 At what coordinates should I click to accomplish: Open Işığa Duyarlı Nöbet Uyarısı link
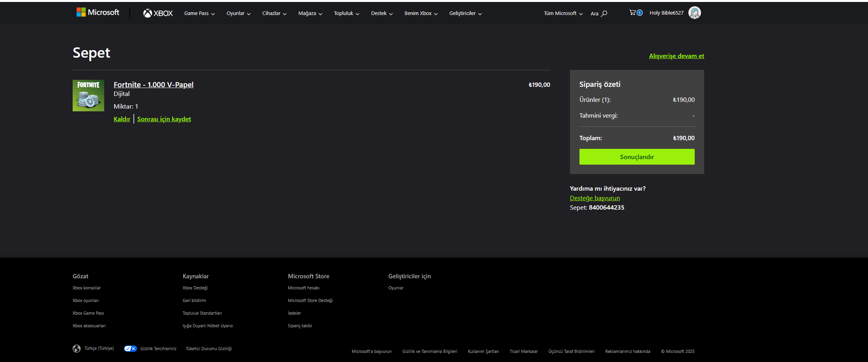point(208,326)
